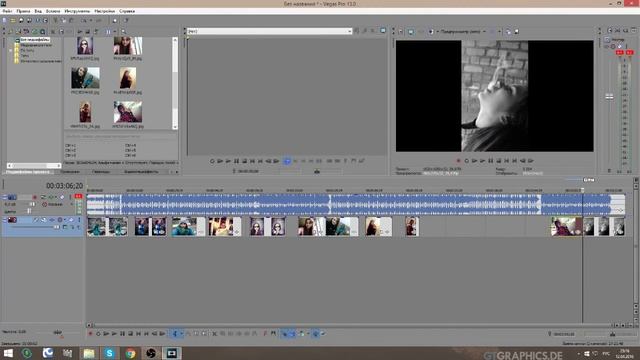The image size is (640, 360).
Task: Click Stop in the video preview window
Action: pos(498,161)
